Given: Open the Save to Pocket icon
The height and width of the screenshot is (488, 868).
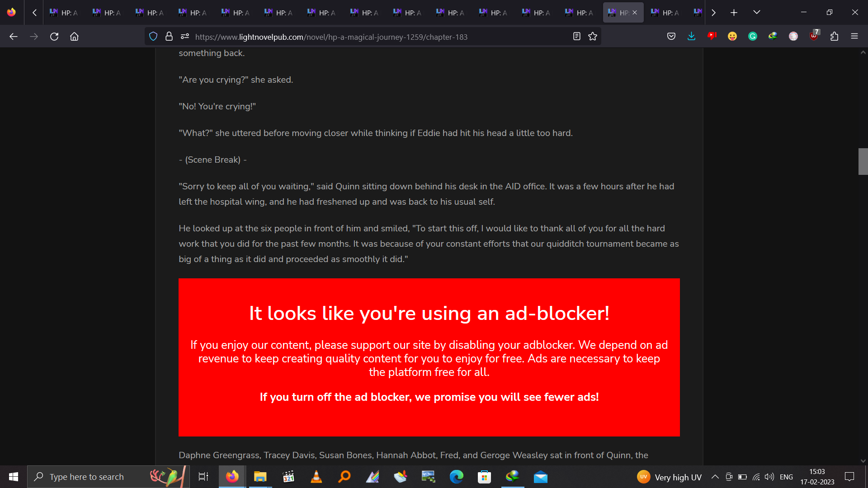Looking at the screenshot, I should point(671,37).
